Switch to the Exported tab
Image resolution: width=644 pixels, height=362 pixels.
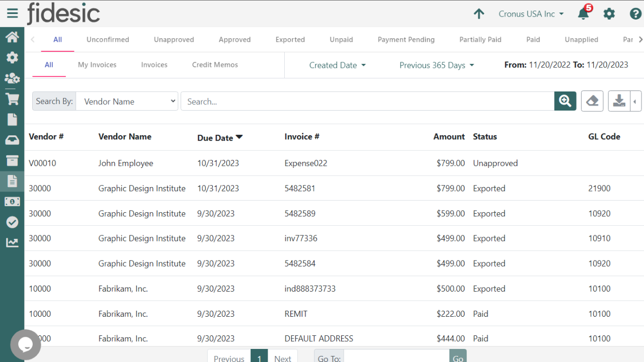pos(290,39)
